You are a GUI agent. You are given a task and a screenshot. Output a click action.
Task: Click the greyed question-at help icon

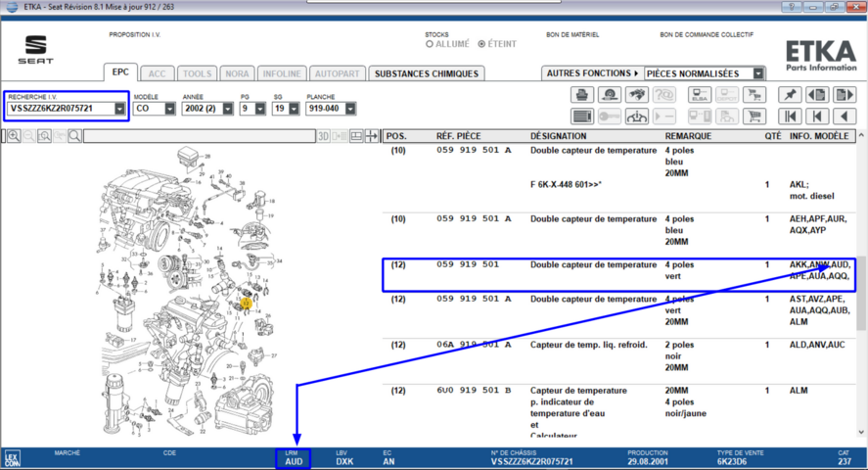pyautogui.click(x=664, y=95)
